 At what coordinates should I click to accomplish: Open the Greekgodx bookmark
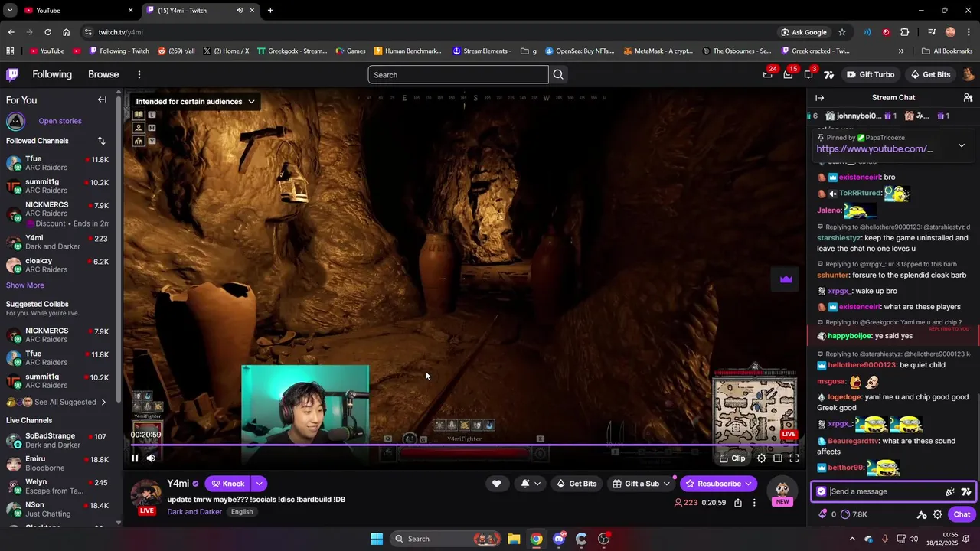pos(292,51)
